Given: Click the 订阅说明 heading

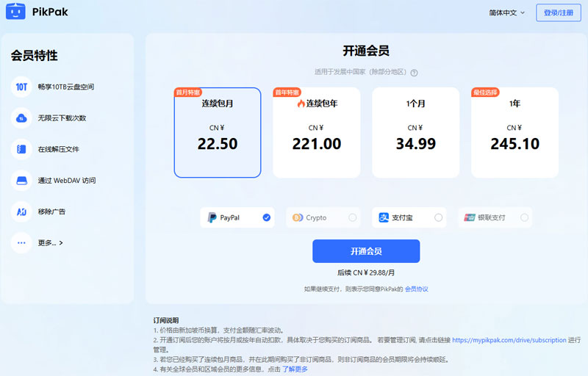Looking at the screenshot, I should [166, 321].
